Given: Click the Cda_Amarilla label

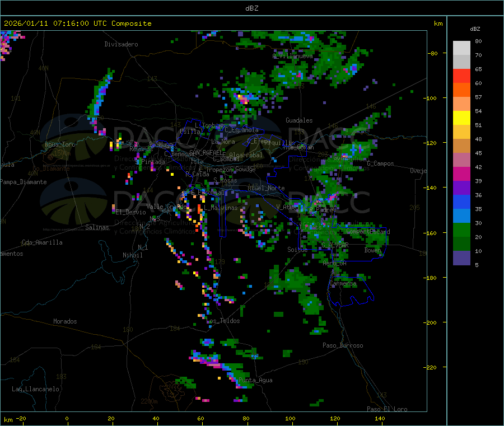Looking at the screenshot, I should 42,242.
